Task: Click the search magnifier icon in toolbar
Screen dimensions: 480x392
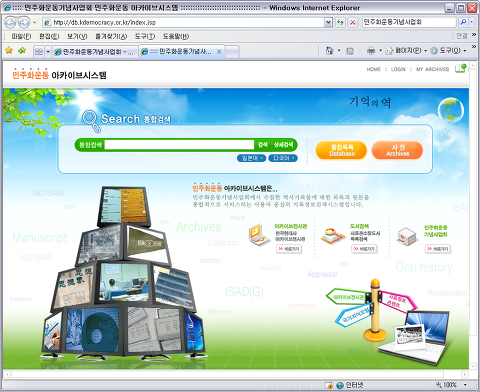Action: (x=463, y=22)
